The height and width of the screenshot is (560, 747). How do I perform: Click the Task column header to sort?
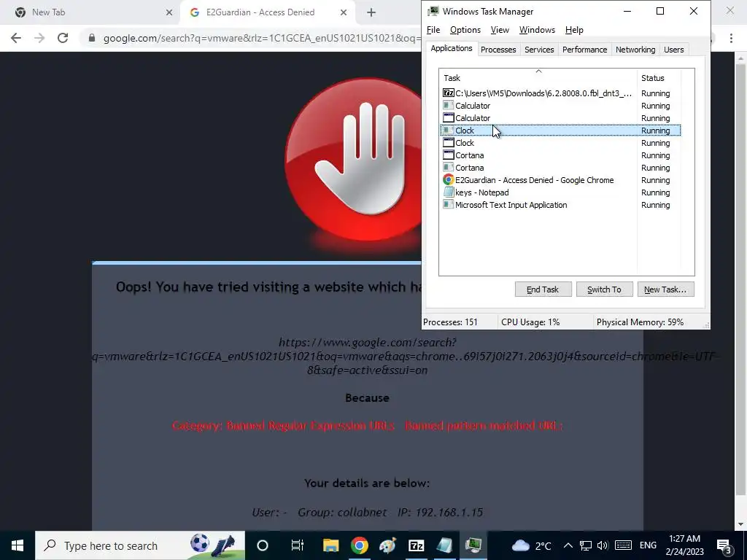pos(538,77)
